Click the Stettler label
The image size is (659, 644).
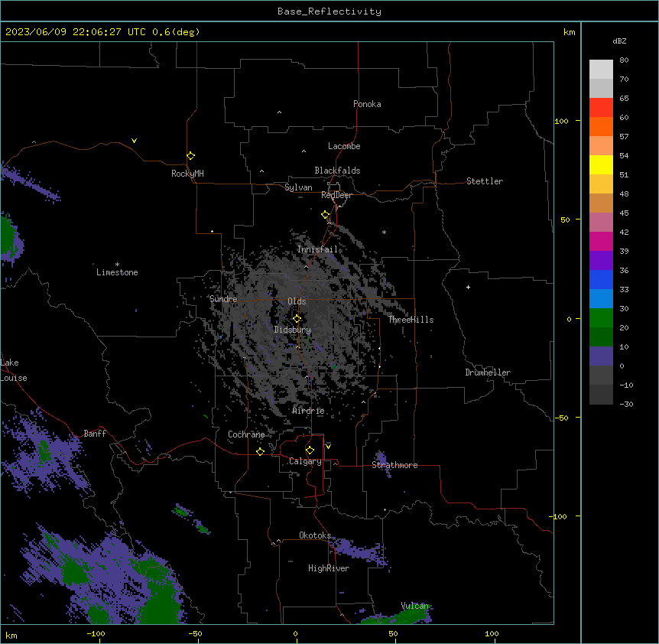(x=485, y=181)
